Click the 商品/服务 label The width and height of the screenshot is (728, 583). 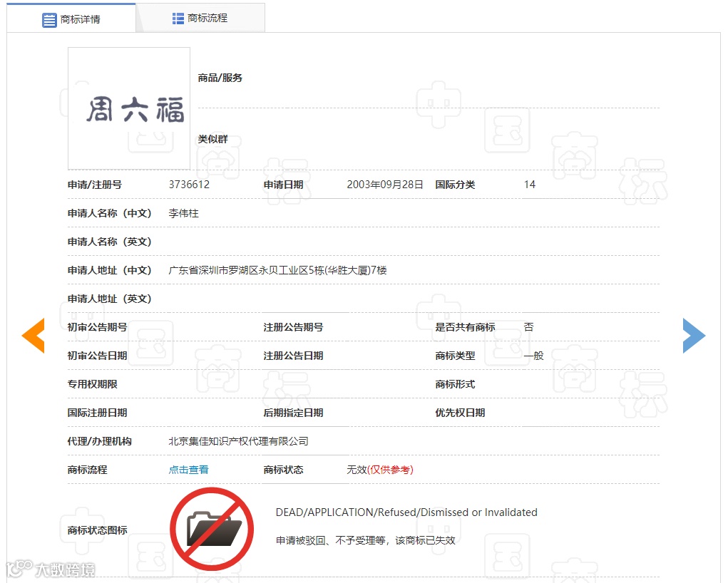click(220, 78)
